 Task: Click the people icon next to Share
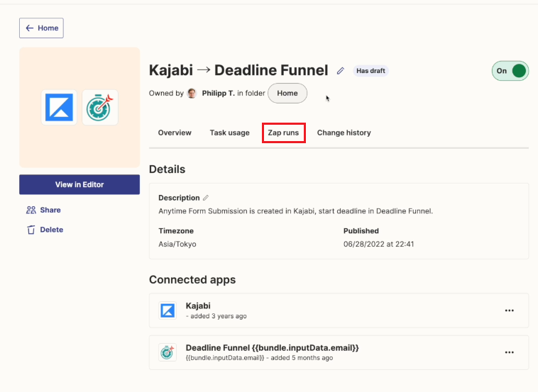pos(31,210)
